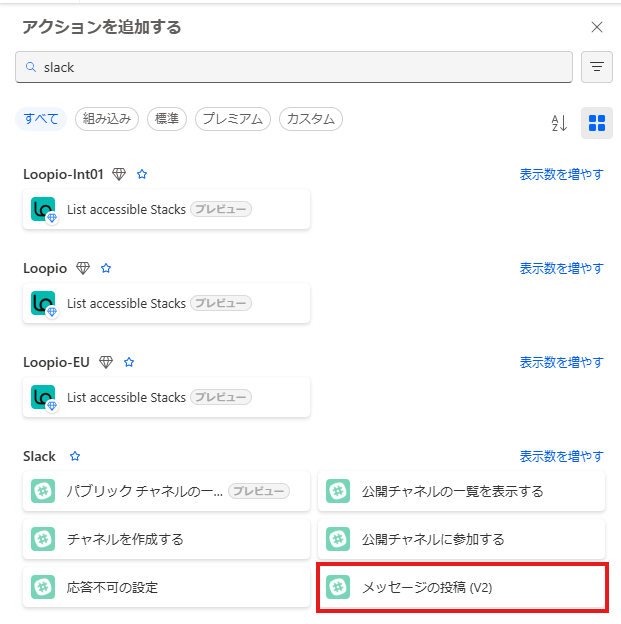Click the Slack connector heading
The width and height of the screenshot is (621, 624).
click(39, 456)
